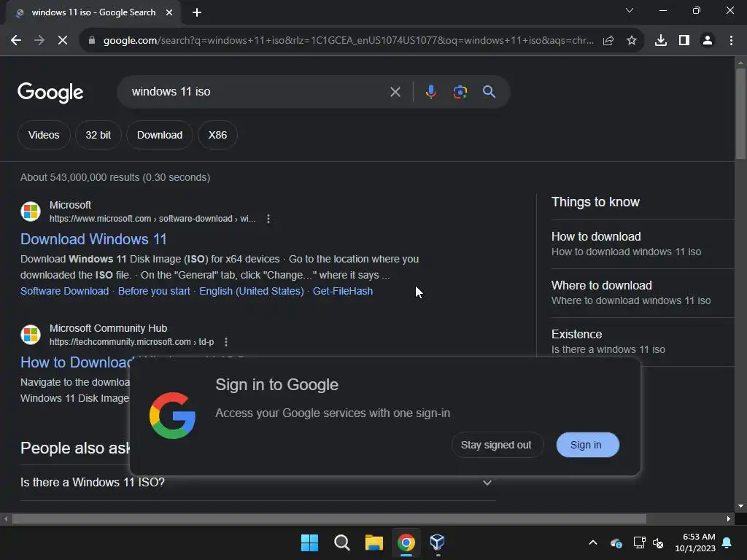Open the notification bell in the taskbar
This screenshot has width=747, height=560.
click(727, 542)
